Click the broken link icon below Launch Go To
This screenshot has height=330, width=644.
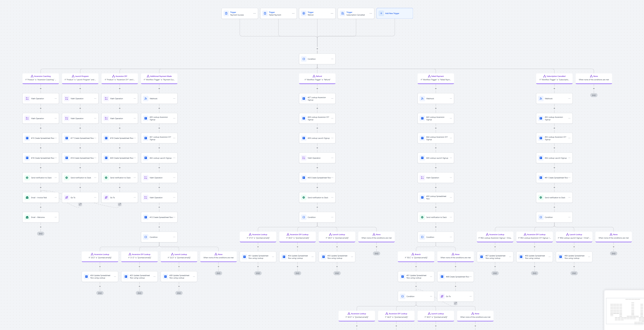coord(80,204)
